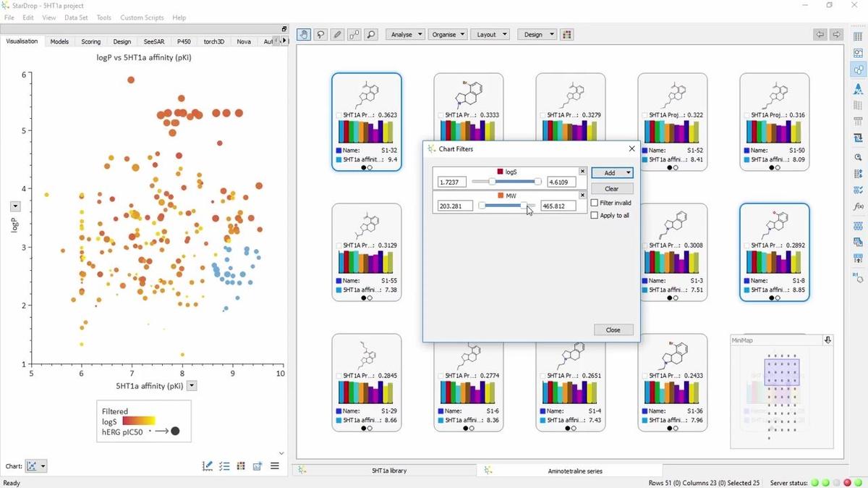
Task: Click the checklist icon below the chart
Action: (x=224, y=466)
